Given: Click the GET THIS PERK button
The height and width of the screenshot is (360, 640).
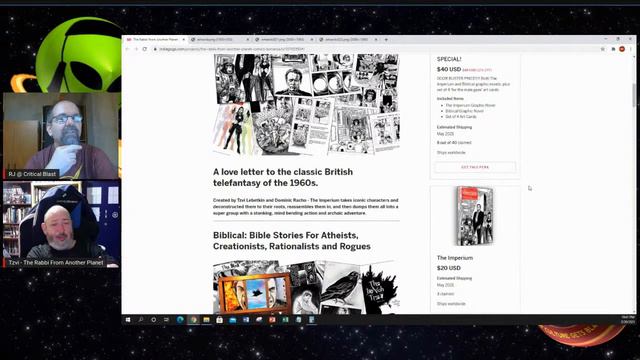Looking at the screenshot, I should tap(475, 167).
